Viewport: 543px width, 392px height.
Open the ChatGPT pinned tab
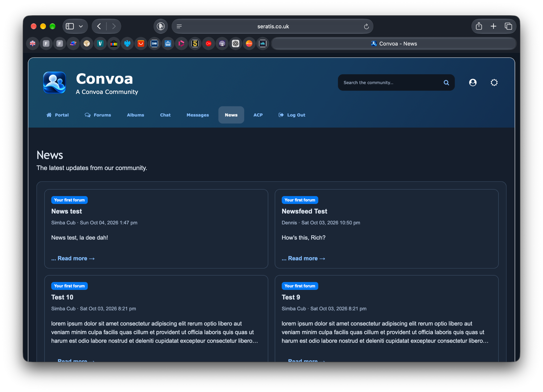(235, 43)
